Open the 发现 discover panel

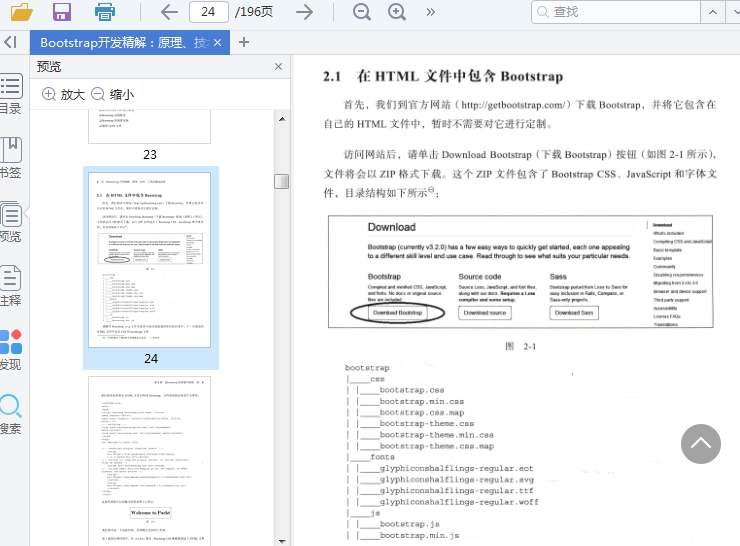click(11, 350)
